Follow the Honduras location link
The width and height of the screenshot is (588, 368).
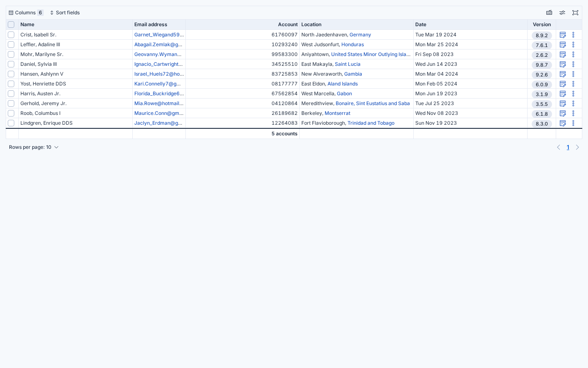352,45
